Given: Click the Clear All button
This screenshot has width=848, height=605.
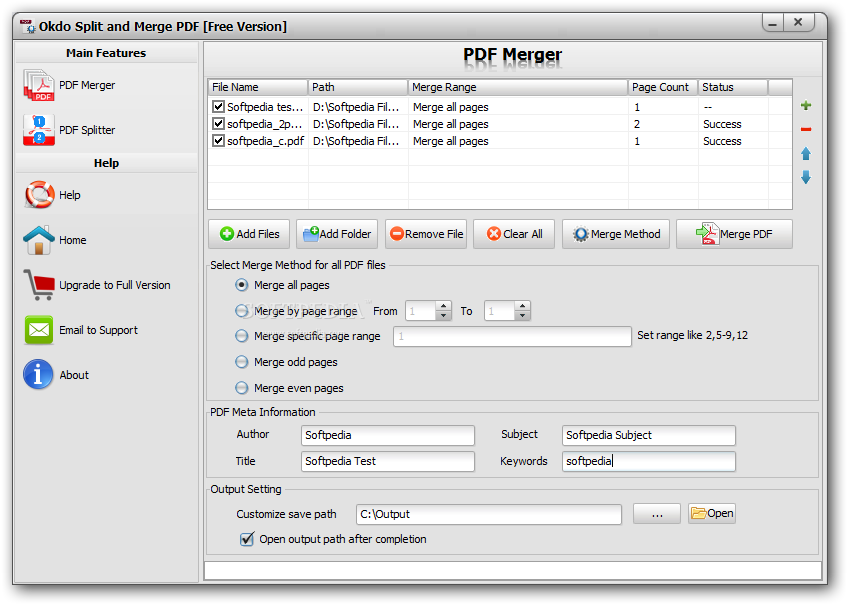Looking at the screenshot, I should point(514,234).
